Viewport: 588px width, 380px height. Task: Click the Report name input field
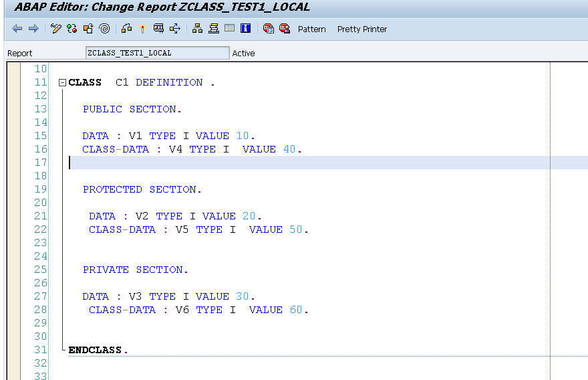pos(158,53)
